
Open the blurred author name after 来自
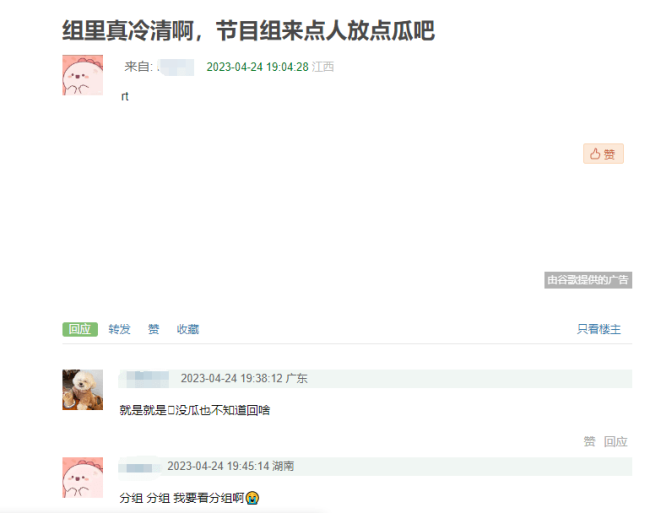click(176, 67)
